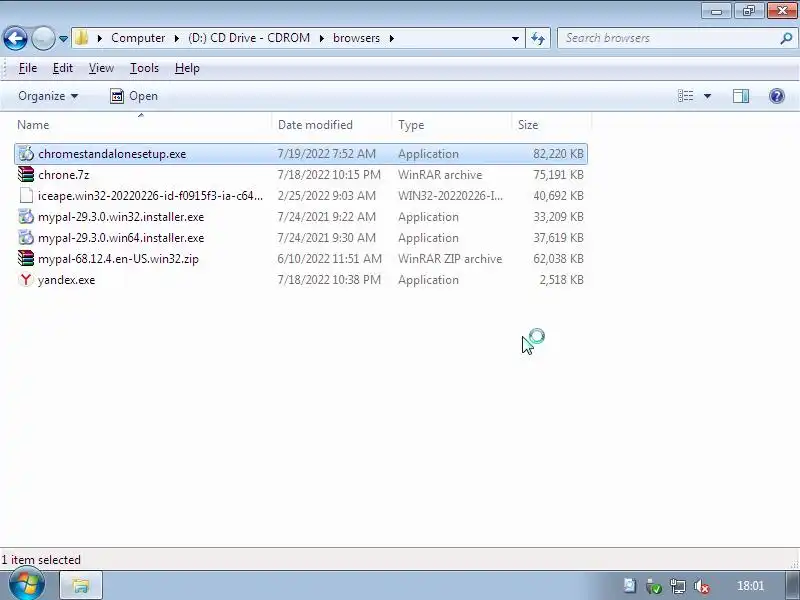Image resolution: width=800 pixels, height=600 pixels.
Task: Open the 18:01 taskbar clock
Action: click(750, 586)
